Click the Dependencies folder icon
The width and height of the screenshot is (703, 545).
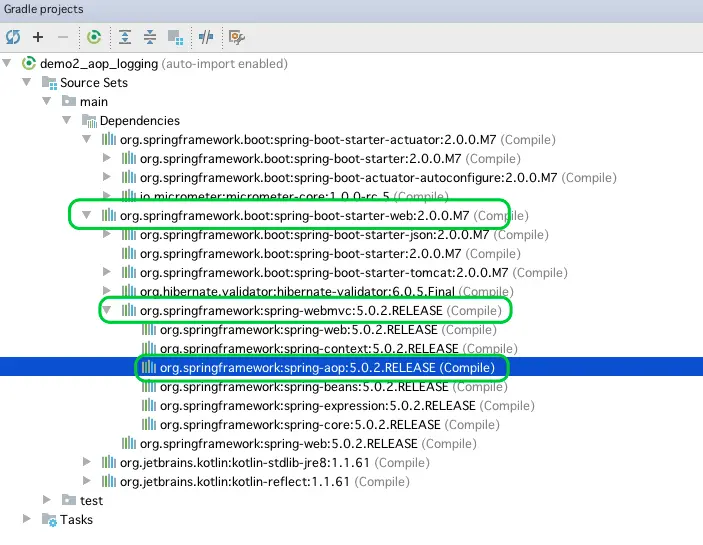(89, 120)
